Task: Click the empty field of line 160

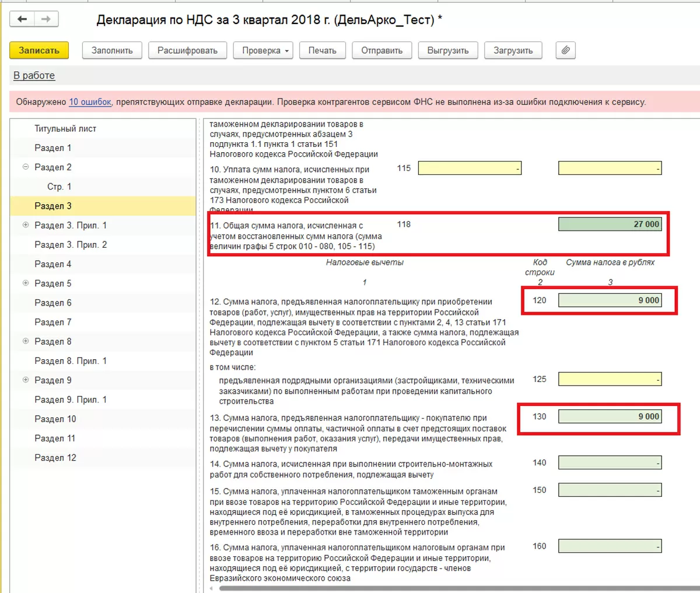Action: coord(610,546)
